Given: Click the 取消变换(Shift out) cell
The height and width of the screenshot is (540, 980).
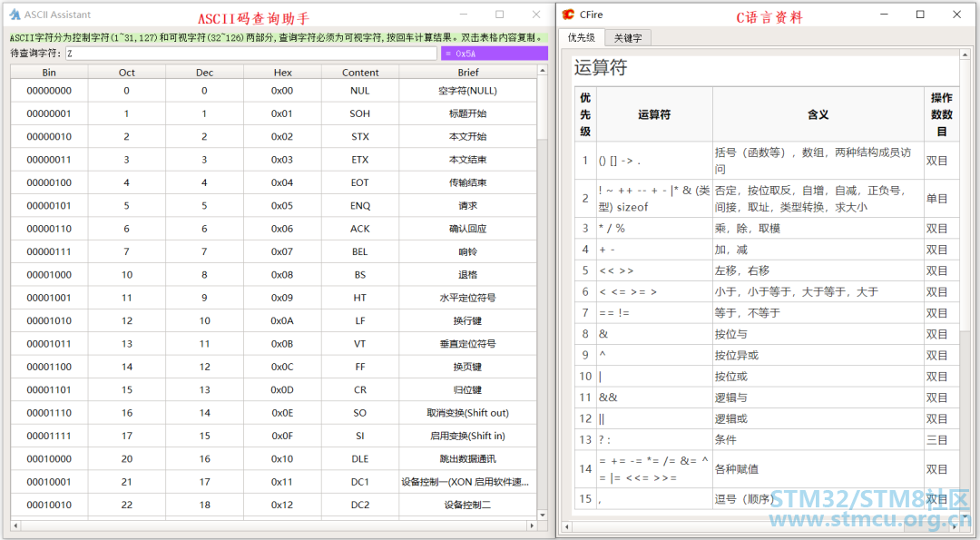Looking at the screenshot, I should [468, 413].
